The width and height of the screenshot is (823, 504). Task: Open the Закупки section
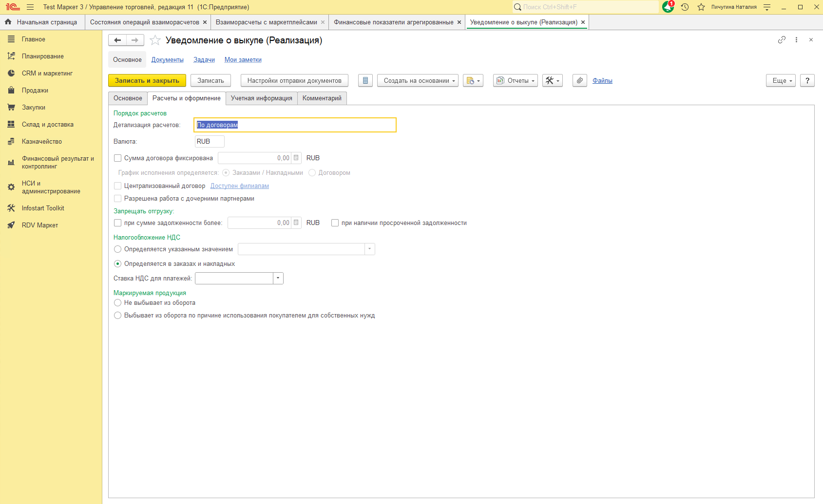(34, 108)
